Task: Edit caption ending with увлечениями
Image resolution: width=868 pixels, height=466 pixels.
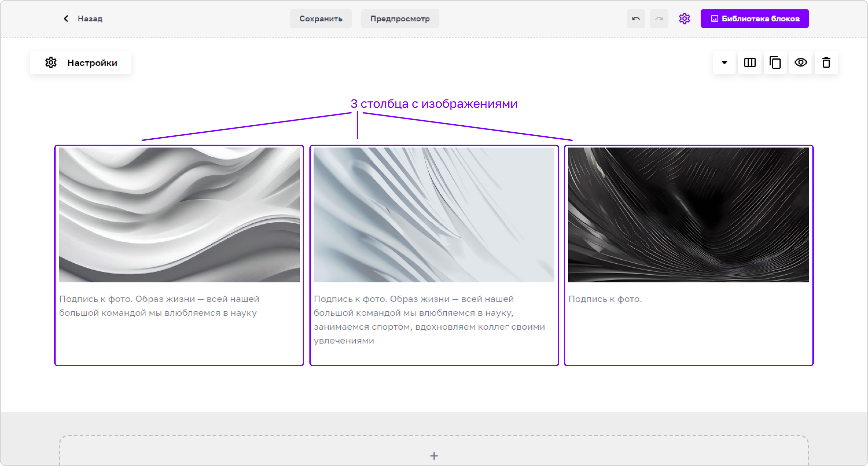Action: click(429, 320)
